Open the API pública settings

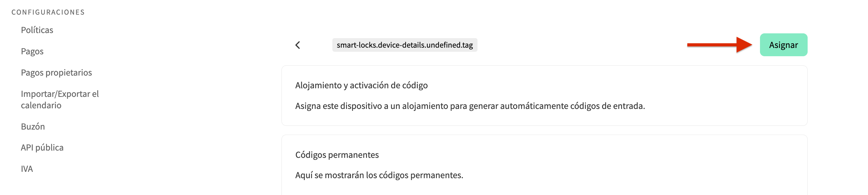tap(43, 147)
